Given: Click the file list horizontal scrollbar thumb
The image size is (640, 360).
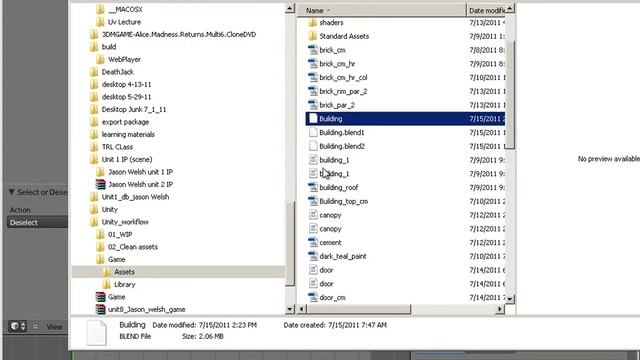Looking at the screenshot, I should (358, 309).
